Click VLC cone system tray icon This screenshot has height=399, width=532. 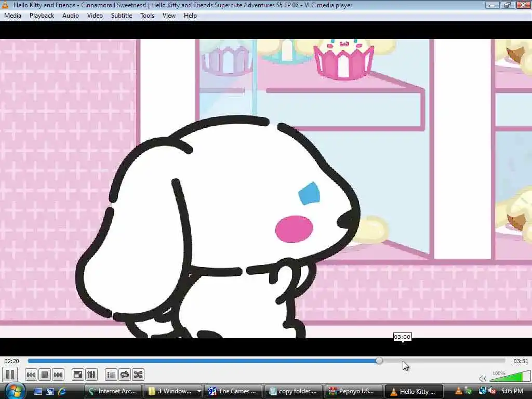(458, 391)
